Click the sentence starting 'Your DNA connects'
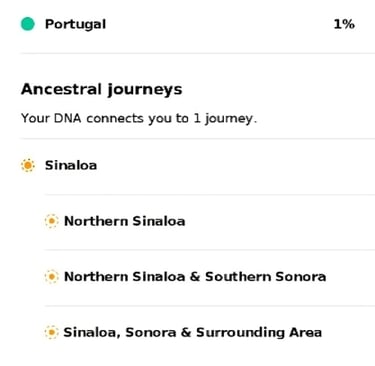 point(139,118)
